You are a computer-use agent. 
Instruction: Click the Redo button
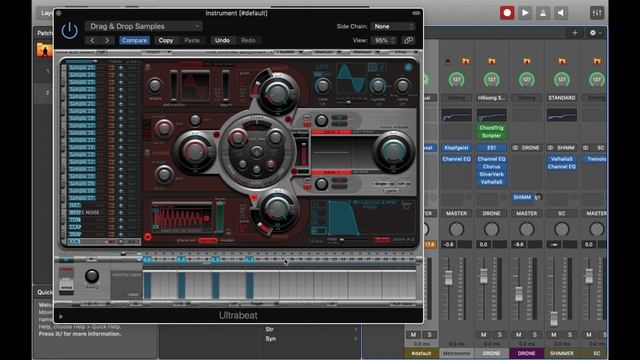pos(248,40)
